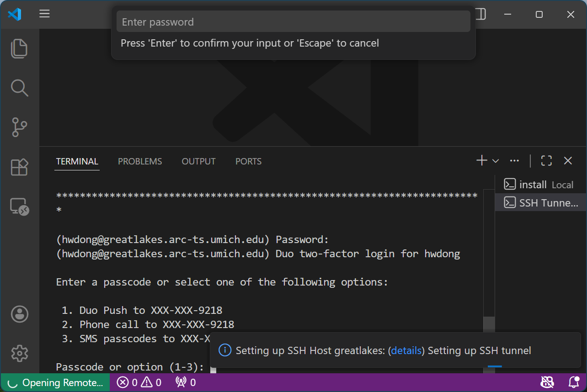Open the application hamburger menu

click(44, 14)
